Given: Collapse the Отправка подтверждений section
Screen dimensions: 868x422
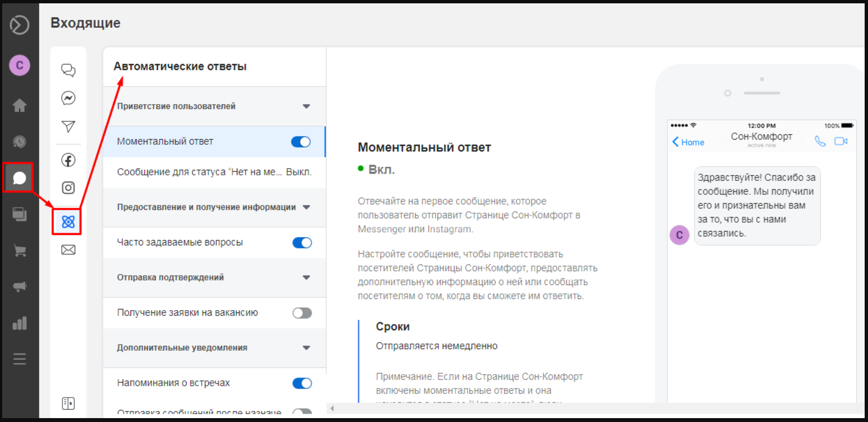Looking at the screenshot, I should point(306,277).
